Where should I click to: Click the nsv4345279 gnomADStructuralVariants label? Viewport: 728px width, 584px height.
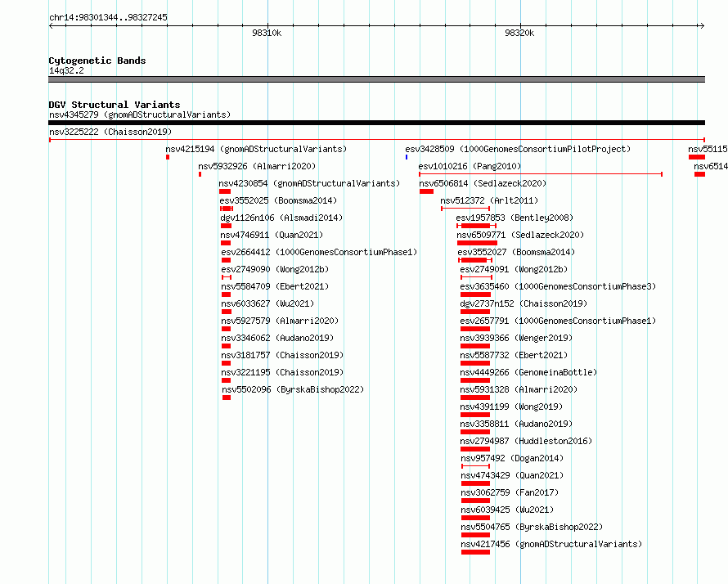[140, 115]
